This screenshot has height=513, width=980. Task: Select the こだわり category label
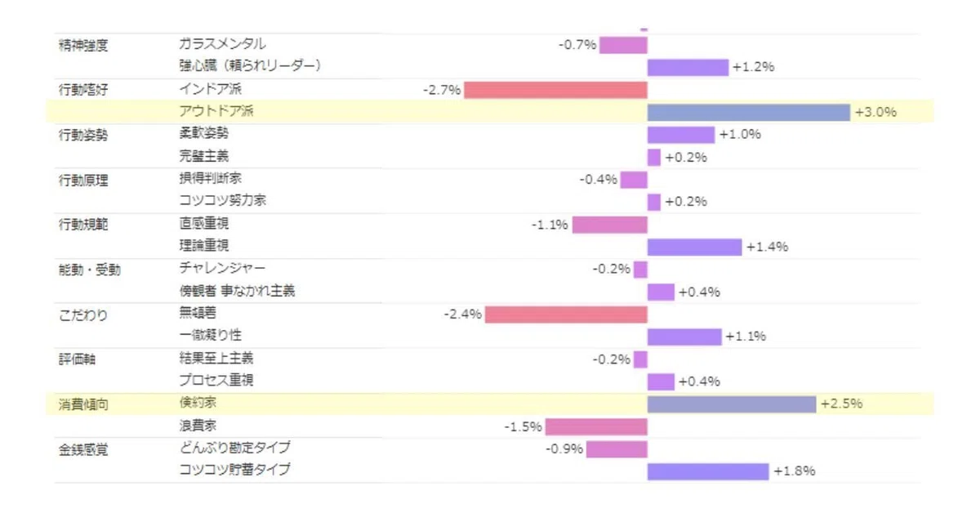pos(82,314)
